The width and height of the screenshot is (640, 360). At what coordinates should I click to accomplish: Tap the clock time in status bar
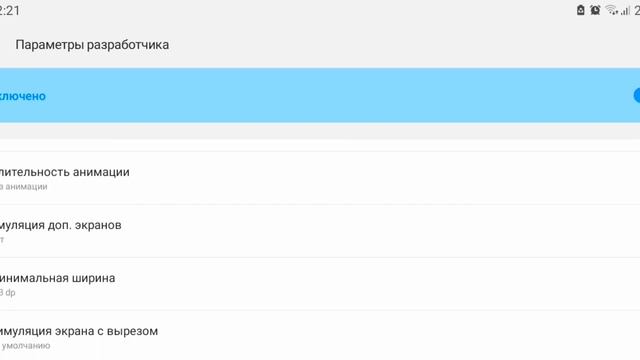pyautogui.click(x=9, y=11)
